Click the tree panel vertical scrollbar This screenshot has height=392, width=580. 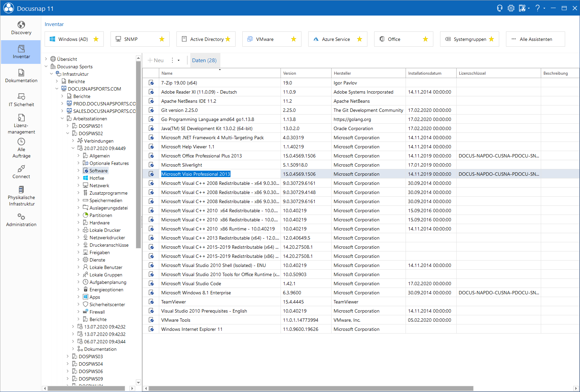click(x=138, y=155)
